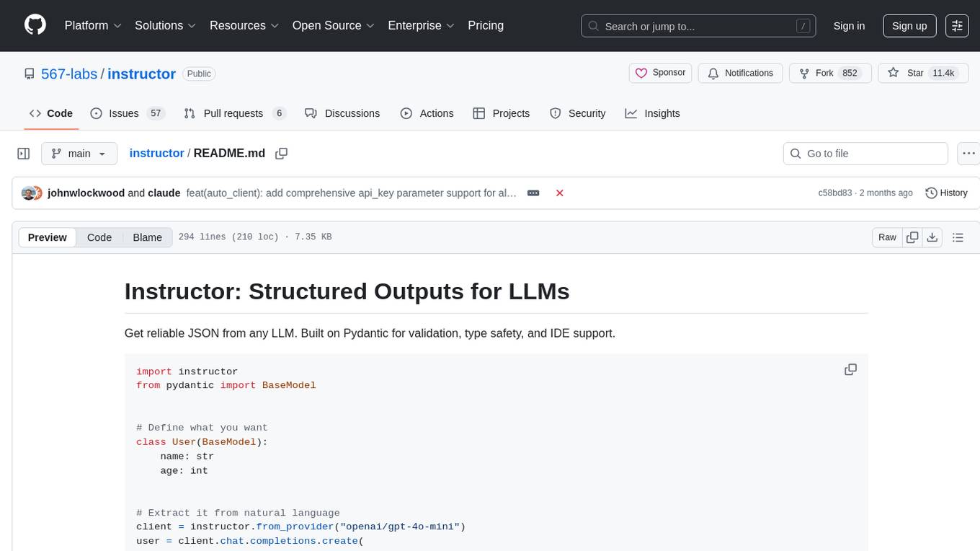This screenshot has width=980, height=551.
Task: Open the appearance settings icon in header
Action: (x=957, y=26)
